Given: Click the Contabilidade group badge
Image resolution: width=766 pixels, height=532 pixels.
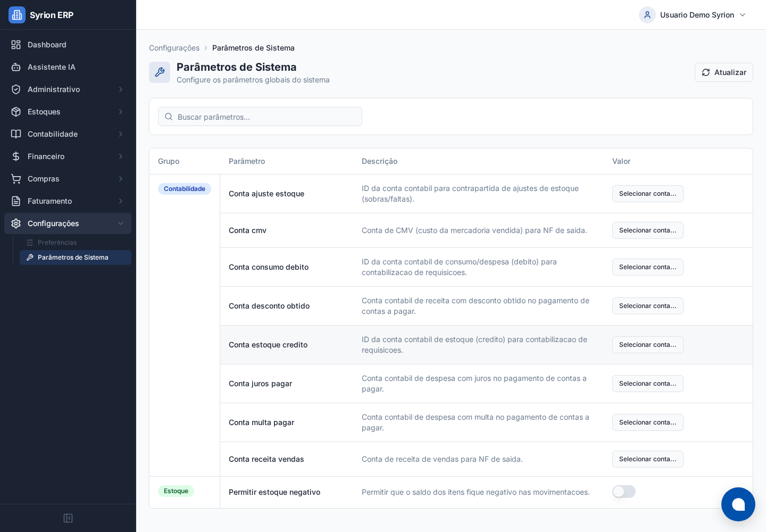Looking at the screenshot, I should [185, 189].
